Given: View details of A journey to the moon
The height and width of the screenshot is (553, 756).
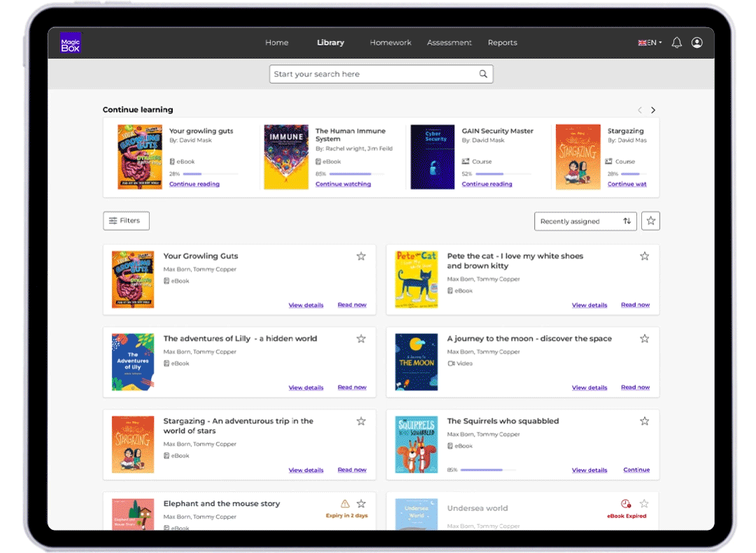Looking at the screenshot, I should click(x=589, y=388).
